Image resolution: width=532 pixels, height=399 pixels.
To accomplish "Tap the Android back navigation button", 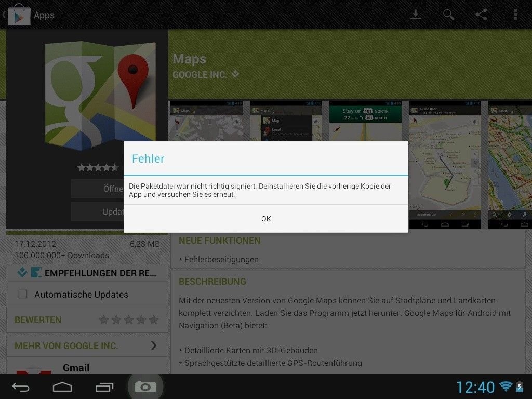I will pyautogui.click(x=21, y=387).
